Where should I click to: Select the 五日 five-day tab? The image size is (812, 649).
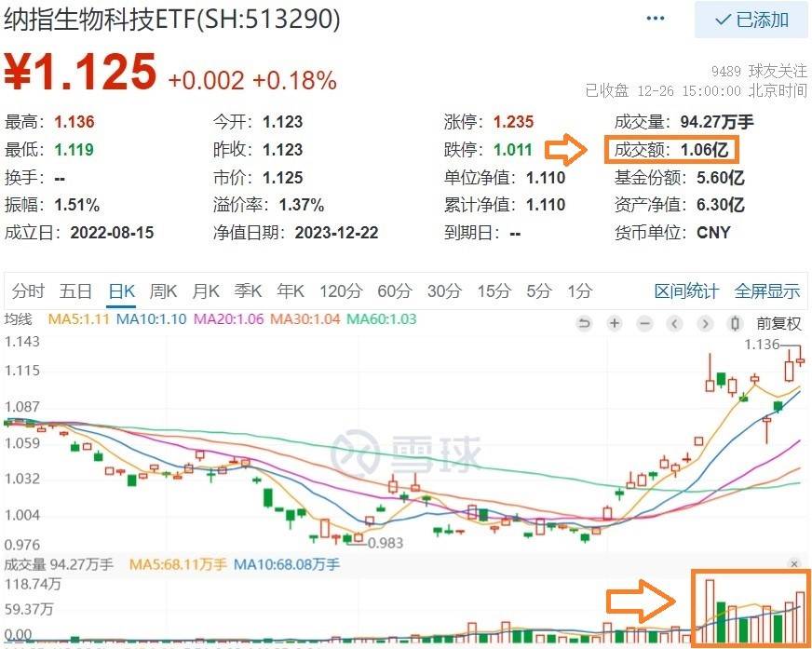pos(75,291)
